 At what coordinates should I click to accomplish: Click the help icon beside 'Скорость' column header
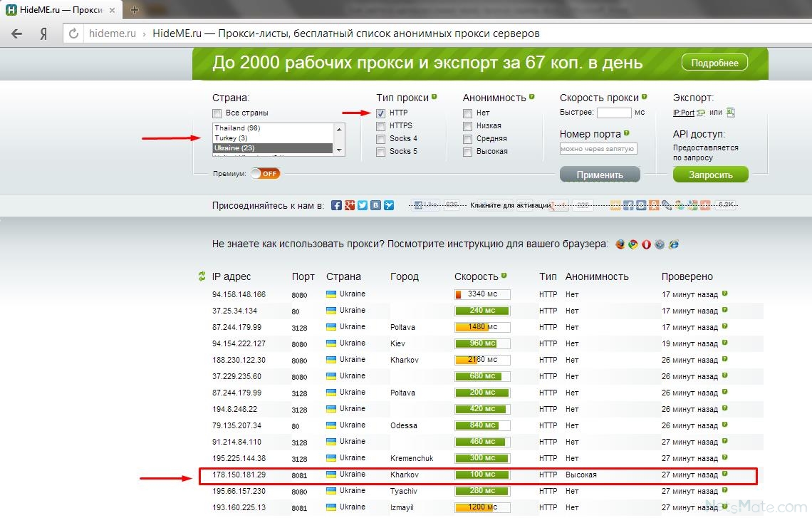(504, 276)
